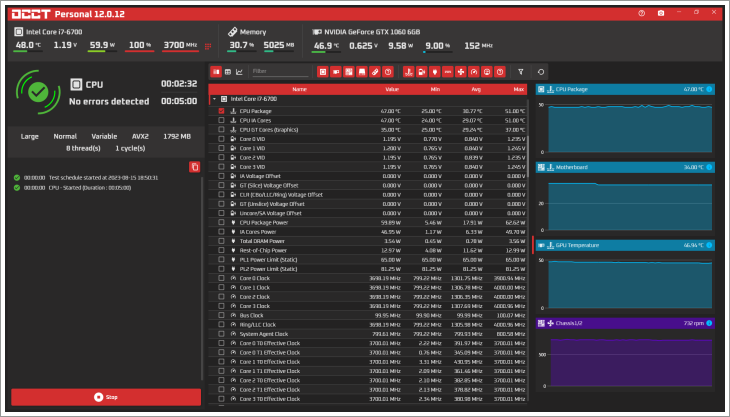Viewport: 730px width, 417px height.
Task: Click the split view mode icon
Action: pyautogui.click(x=216, y=72)
